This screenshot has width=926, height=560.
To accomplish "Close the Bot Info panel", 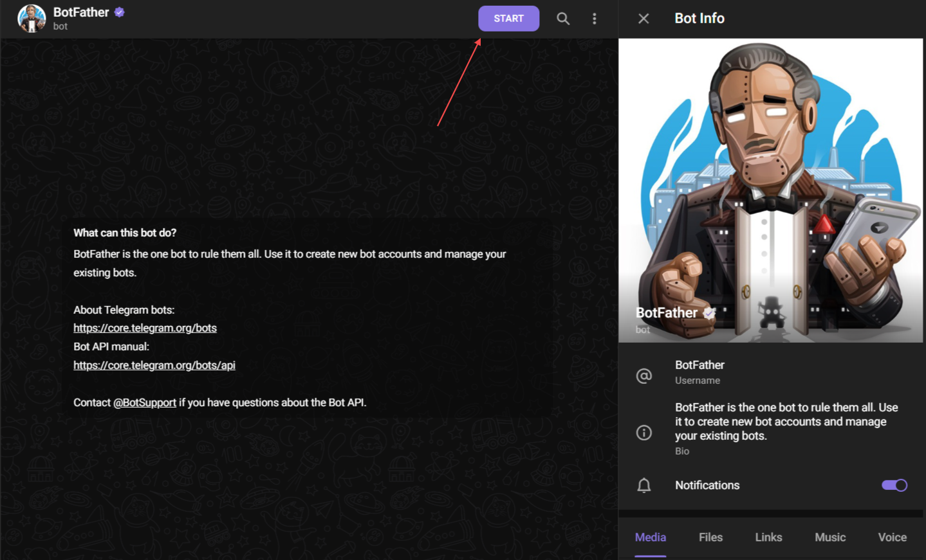I will pyautogui.click(x=644, y=19).
